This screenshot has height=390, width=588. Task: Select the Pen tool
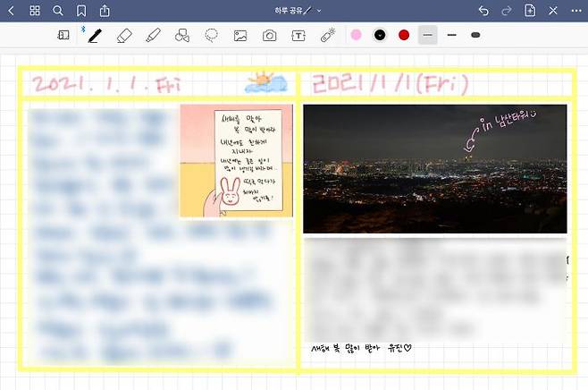pos(95,36)
